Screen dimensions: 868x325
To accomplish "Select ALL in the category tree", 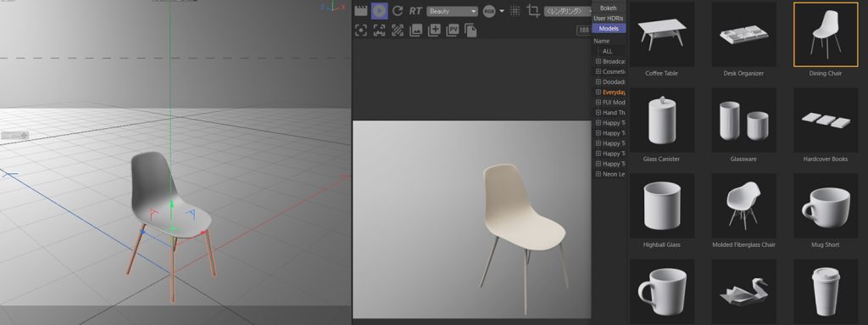I will pos(607,51).
